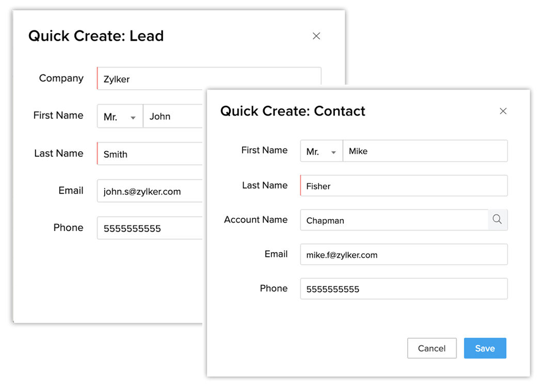
Task: Select the Contact Email field mike.f@zylker.com
Action: (404, 255)
